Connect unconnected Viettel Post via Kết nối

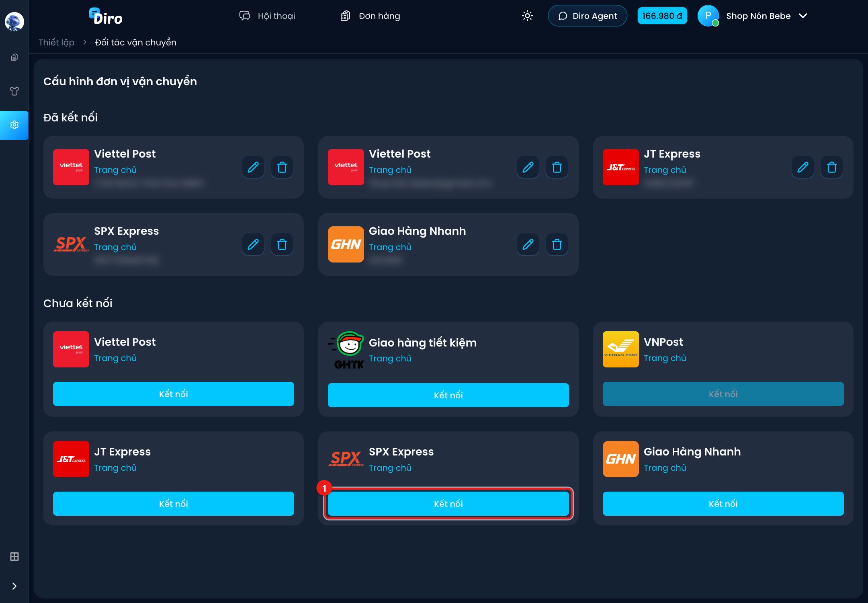pyautogui.click(x=174, y=394)
